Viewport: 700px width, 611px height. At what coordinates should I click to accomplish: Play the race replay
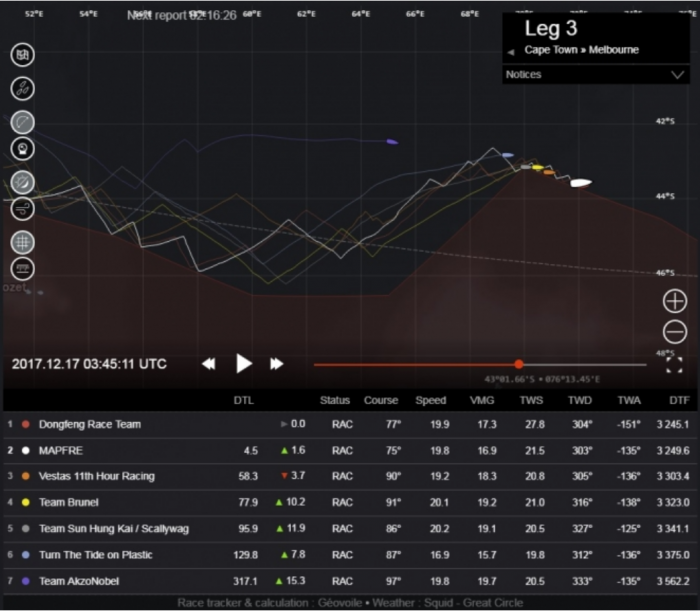coord(243,364)
